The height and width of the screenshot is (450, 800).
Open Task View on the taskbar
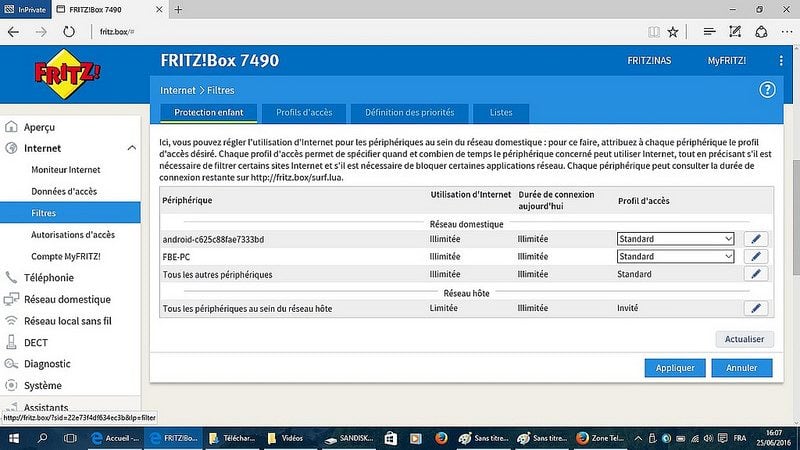coord(70,438)
